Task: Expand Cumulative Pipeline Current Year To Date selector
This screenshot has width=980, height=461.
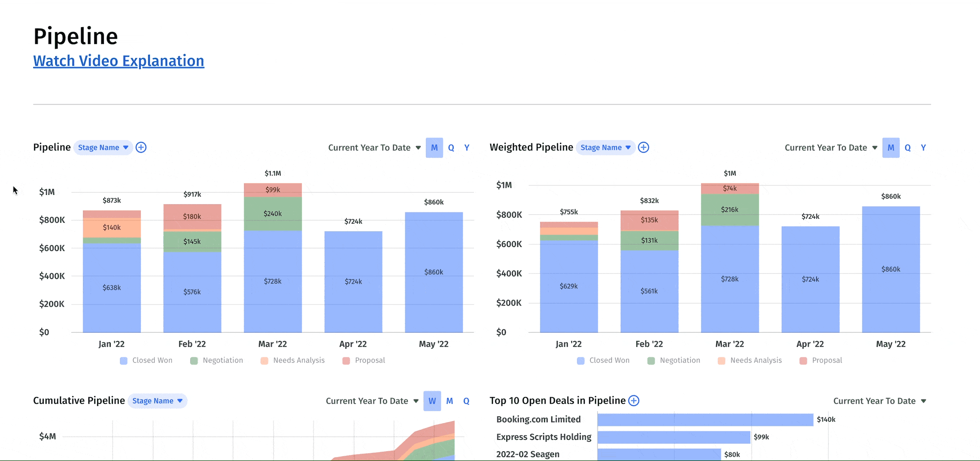Action: (372, 401)
